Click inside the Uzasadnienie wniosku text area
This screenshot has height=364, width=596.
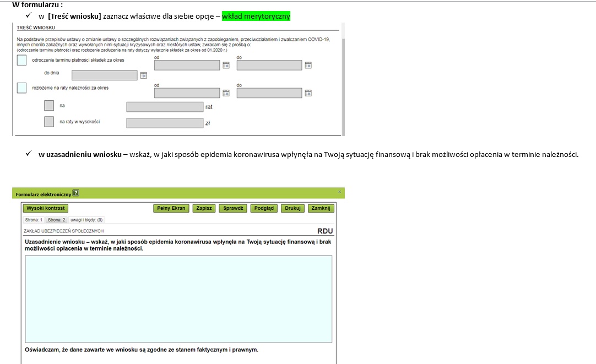178,299
